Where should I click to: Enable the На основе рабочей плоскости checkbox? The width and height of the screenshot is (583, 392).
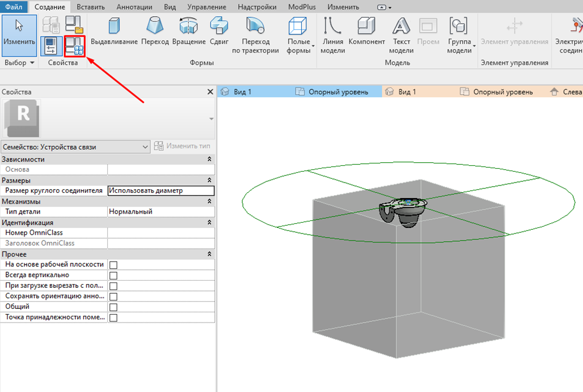113,265
